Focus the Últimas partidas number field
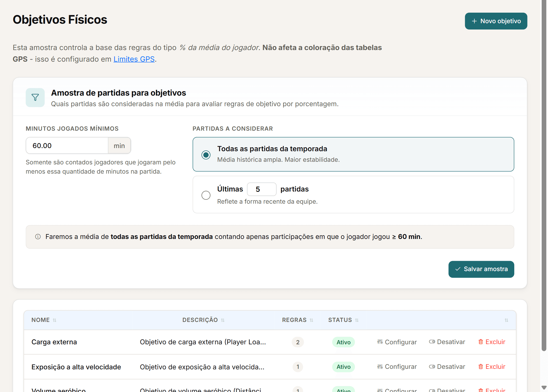This screenshot has width=548, height=392. tap(262, 189)
